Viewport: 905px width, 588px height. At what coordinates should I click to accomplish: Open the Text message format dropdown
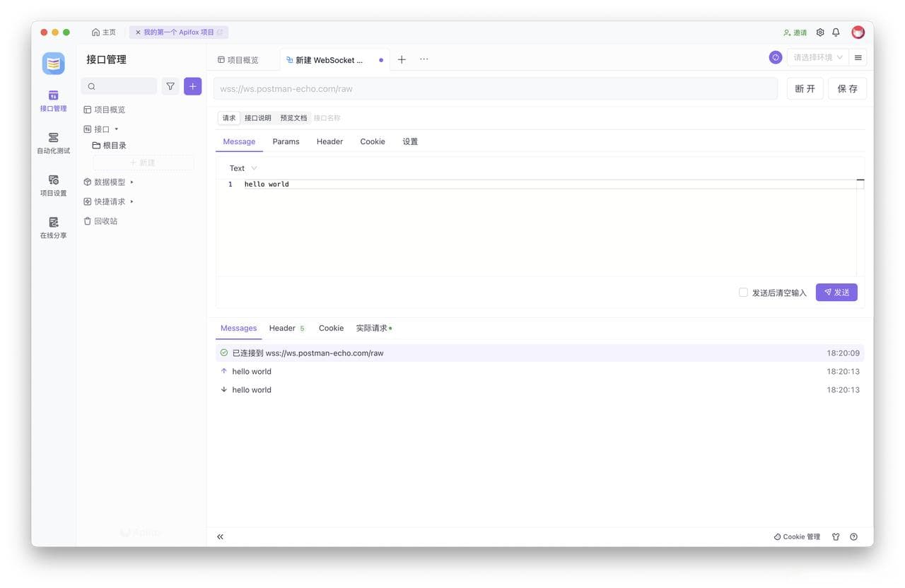pos(243,168)
